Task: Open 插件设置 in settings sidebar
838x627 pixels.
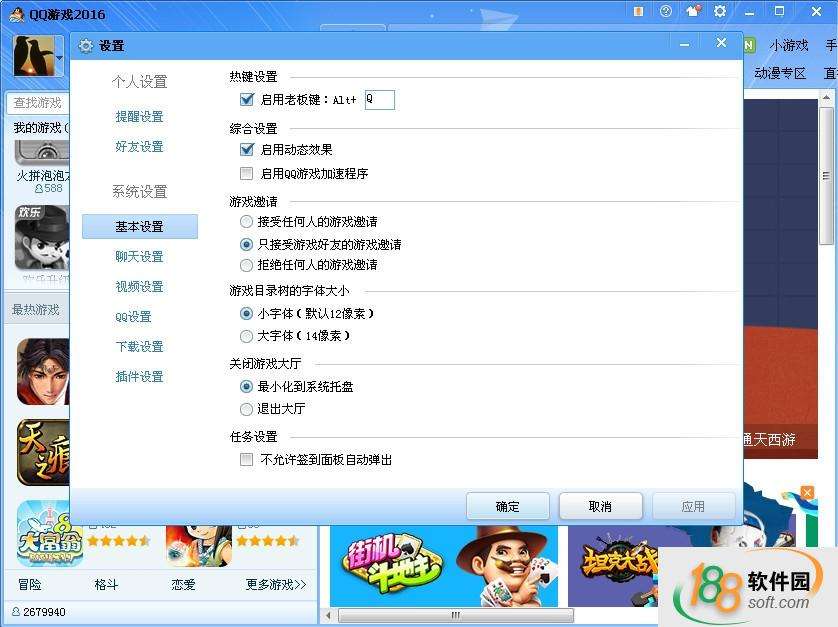Action: point(139,376)
